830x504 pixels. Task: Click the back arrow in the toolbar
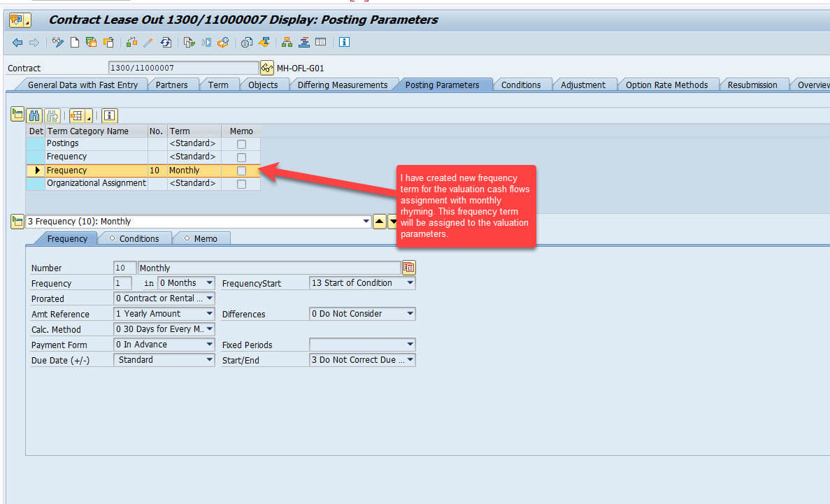click(x=17, y=43)
